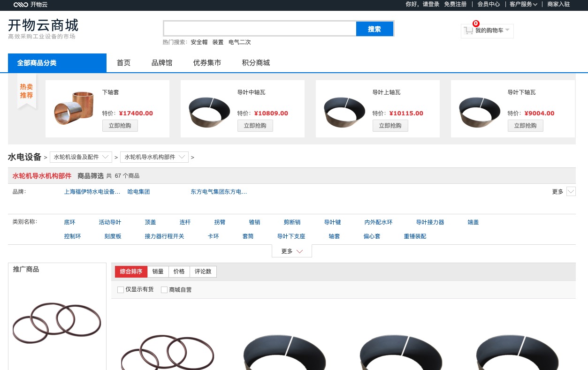Sort by 综合排序

[x=131, y=272]
